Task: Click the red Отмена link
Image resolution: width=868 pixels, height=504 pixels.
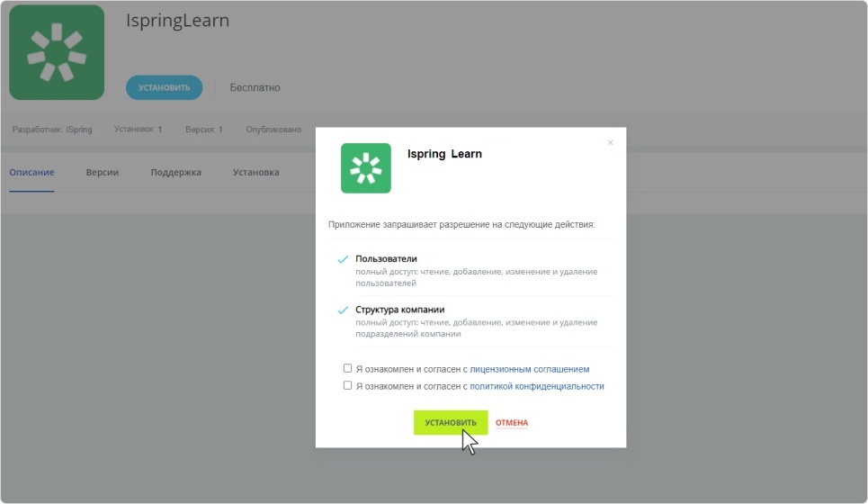Action: pos(512,423)
